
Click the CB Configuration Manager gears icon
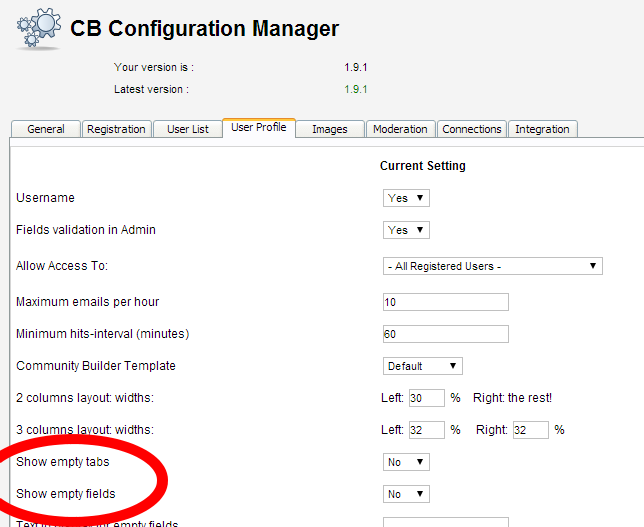pyautogui.click(x=39, y=28)
